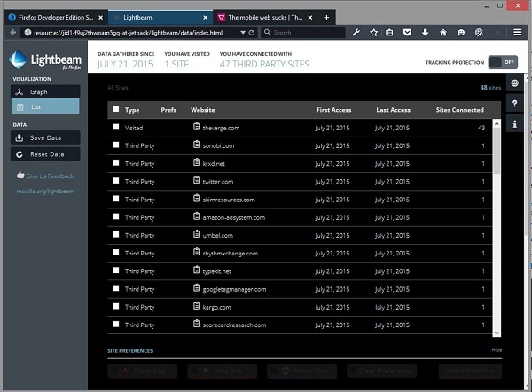Sort by Sites Connected column header
The height and width of the screenshot is (392, 532).
click(x=461, y=110)
